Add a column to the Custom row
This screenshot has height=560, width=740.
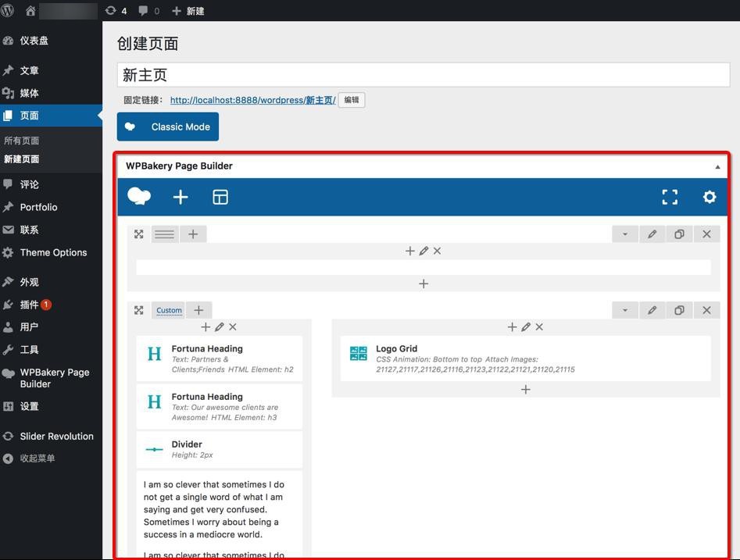pos(198,310)
